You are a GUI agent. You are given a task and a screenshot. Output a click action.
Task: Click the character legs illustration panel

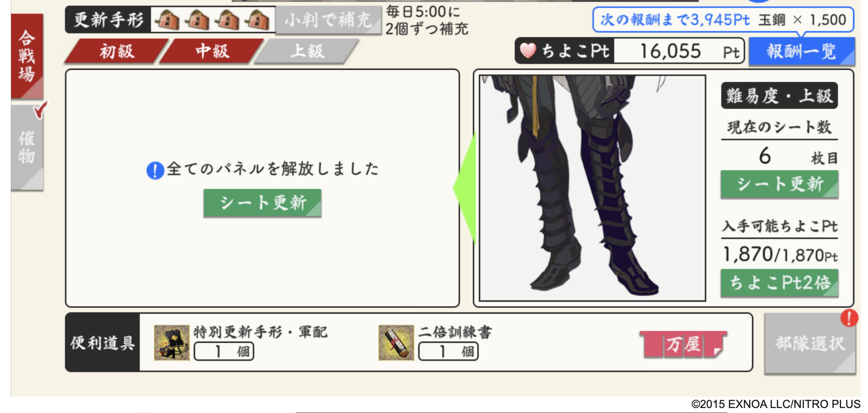pyautogui.click(x=592, y=188)
